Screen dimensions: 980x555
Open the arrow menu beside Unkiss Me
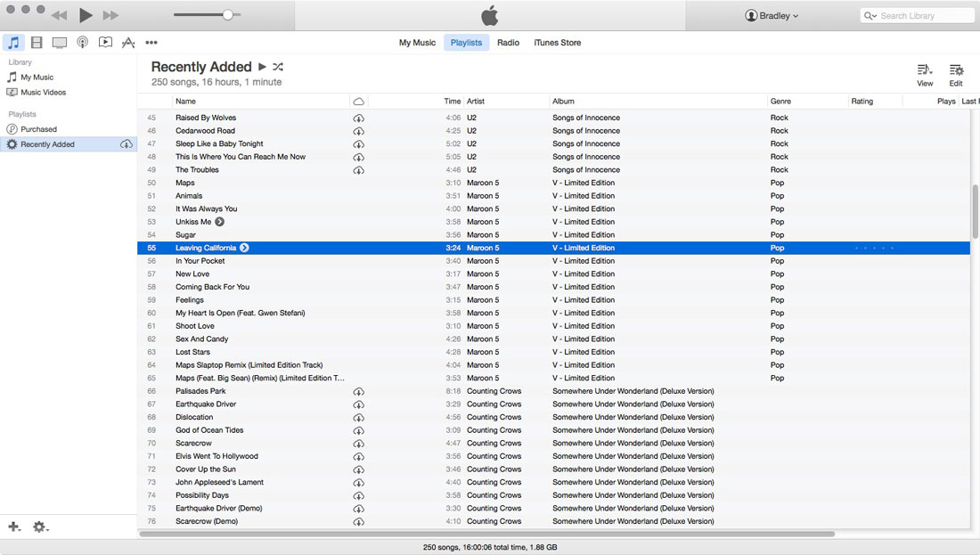point(219,222)
